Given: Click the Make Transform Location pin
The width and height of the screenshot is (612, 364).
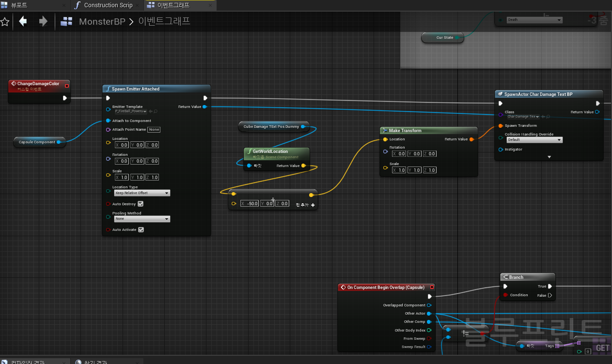Looking at the screenshot, I should click(385, 139).
